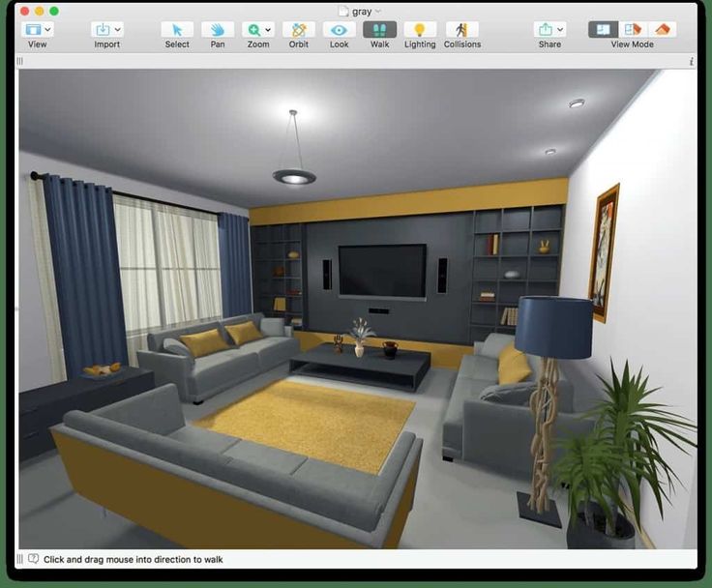This screenshot has height=588, width=712.
Task: Choose the Orbit camera tool
Action: coord(299,30)
